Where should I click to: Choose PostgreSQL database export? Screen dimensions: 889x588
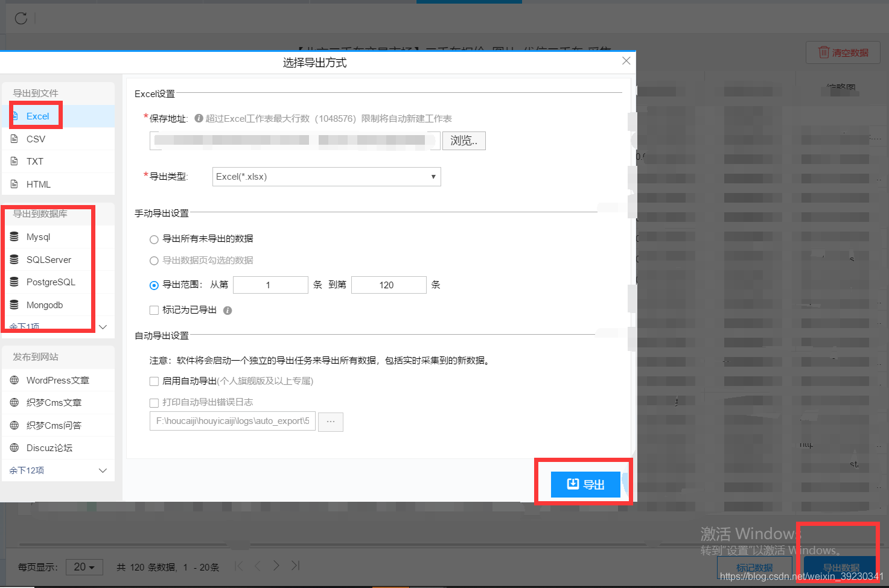tap(58, 282)
